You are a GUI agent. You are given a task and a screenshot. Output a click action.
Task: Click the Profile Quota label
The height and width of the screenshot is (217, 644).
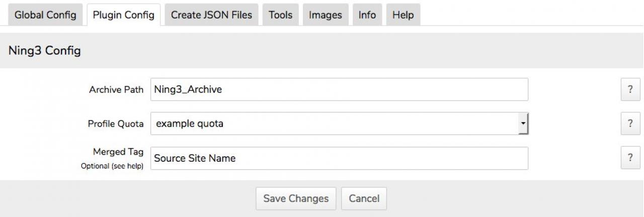(x=116, y=124)
